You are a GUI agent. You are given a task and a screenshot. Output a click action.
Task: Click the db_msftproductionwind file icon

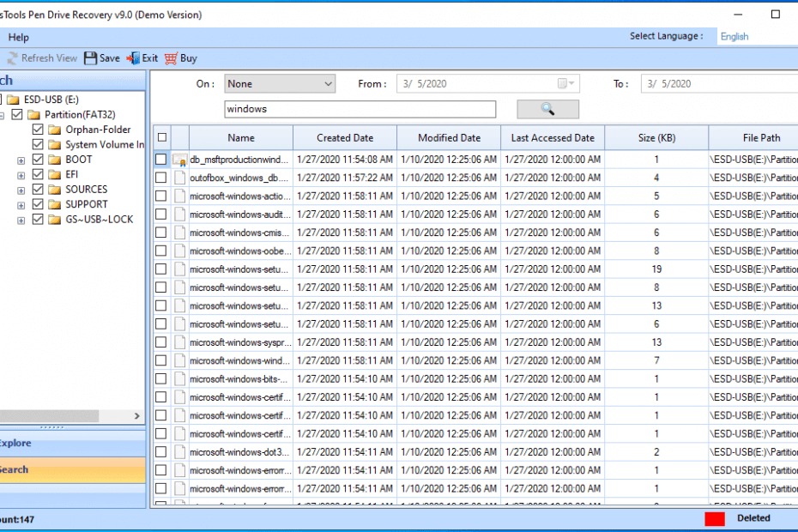click(x=179, y=160)
